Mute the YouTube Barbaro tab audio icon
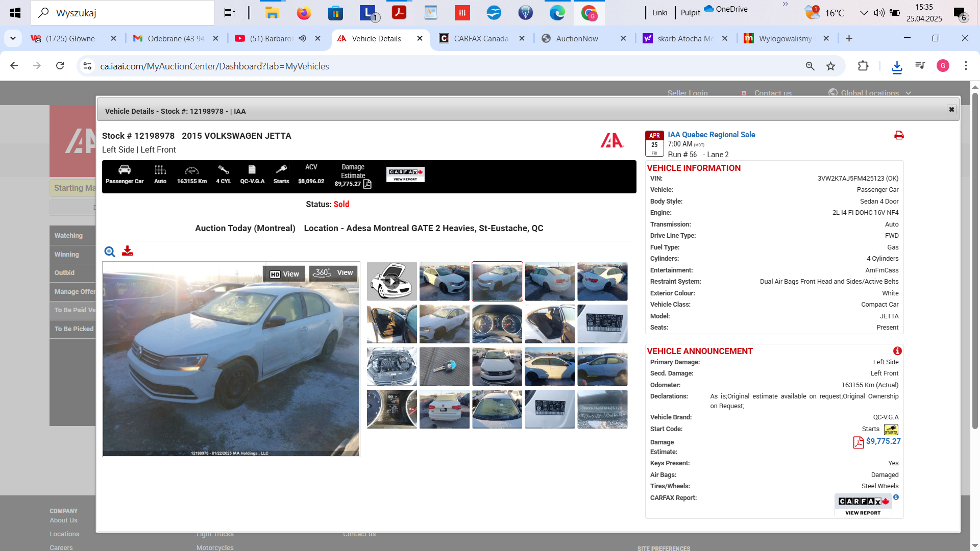Viewport: 980px width, 551px height. [303, 38]
